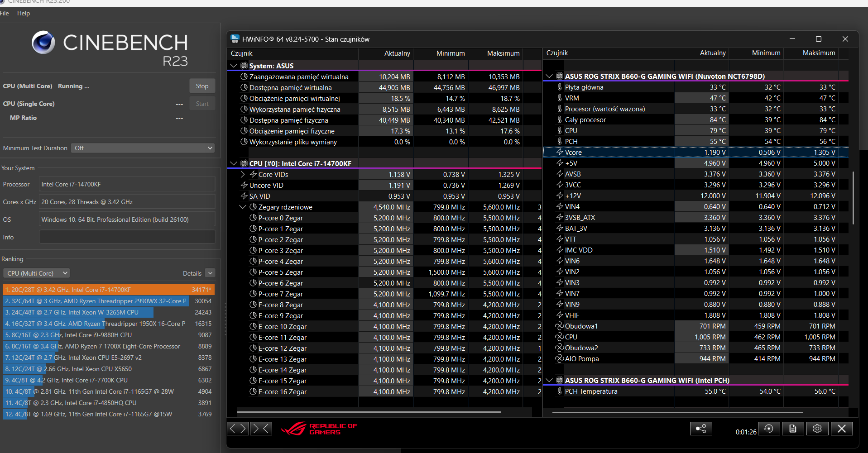Stop the running multi core test
Viewport: 868px width, 453px height.
pyautogui.click(x=202, y=86)
